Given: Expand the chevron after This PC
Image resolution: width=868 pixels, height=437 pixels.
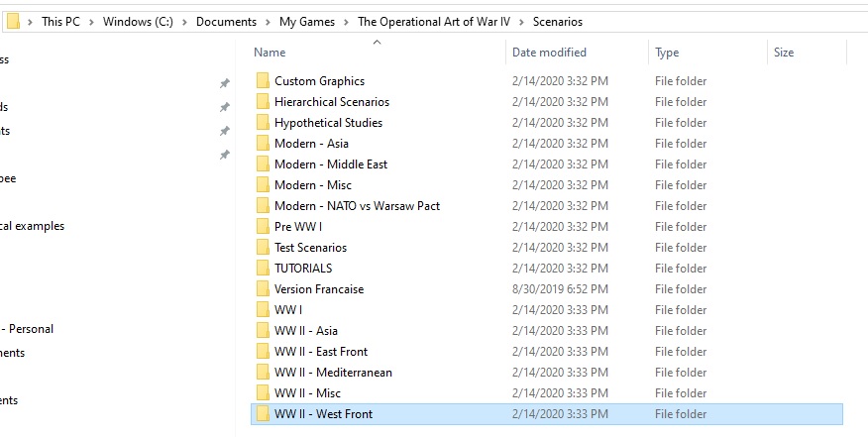Looking at the screenshot, I should 91,22.
